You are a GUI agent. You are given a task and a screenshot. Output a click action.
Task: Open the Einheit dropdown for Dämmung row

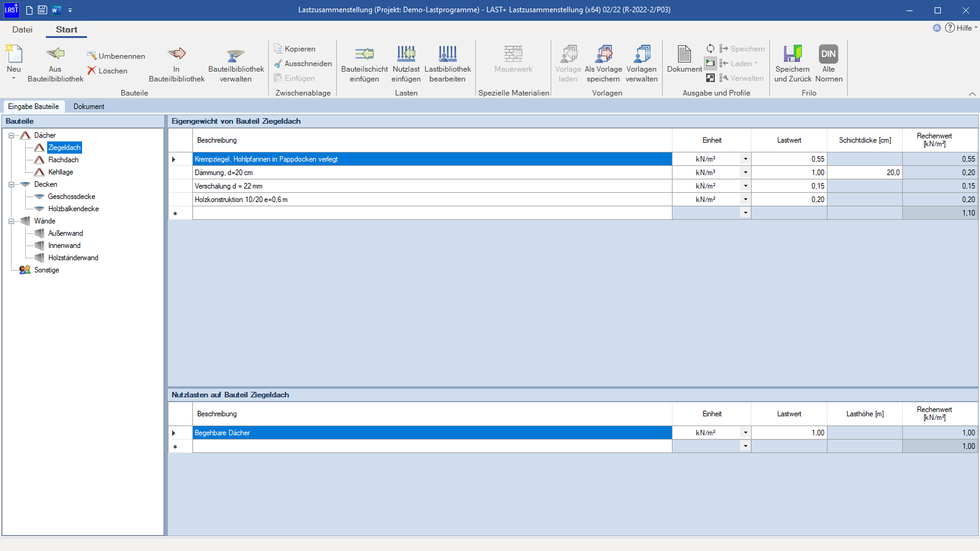point(745,173)
